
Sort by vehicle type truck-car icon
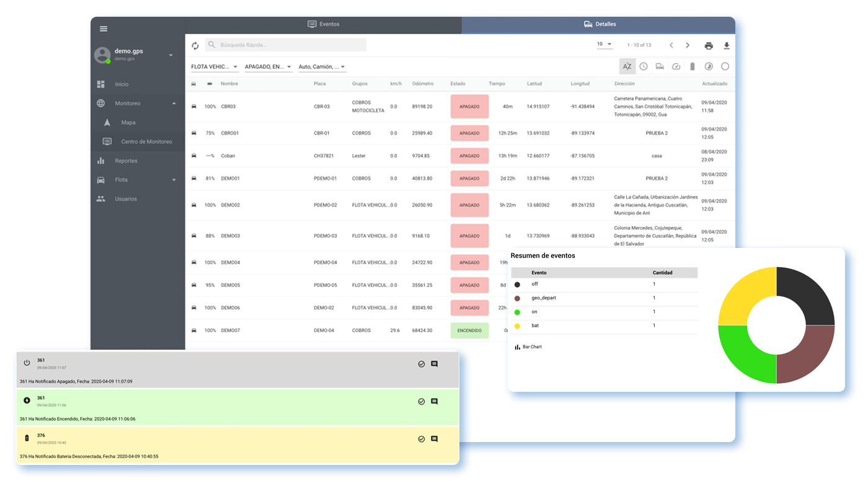[x=660, y=66]
